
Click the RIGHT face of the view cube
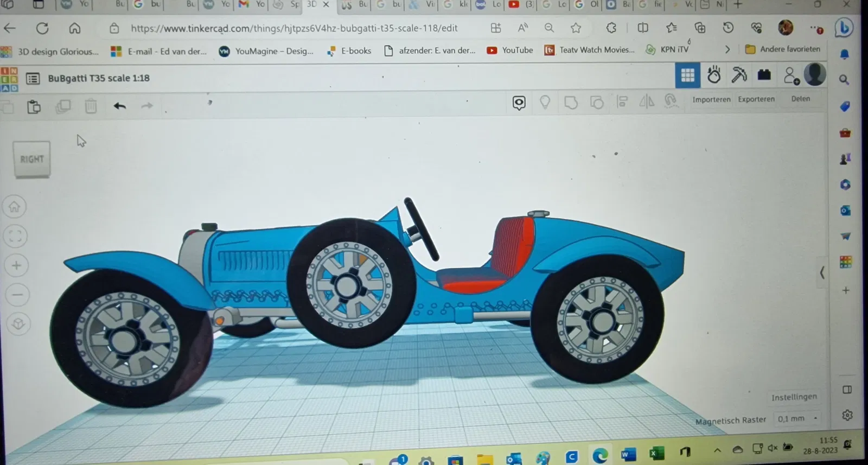[x=32, y=159]
